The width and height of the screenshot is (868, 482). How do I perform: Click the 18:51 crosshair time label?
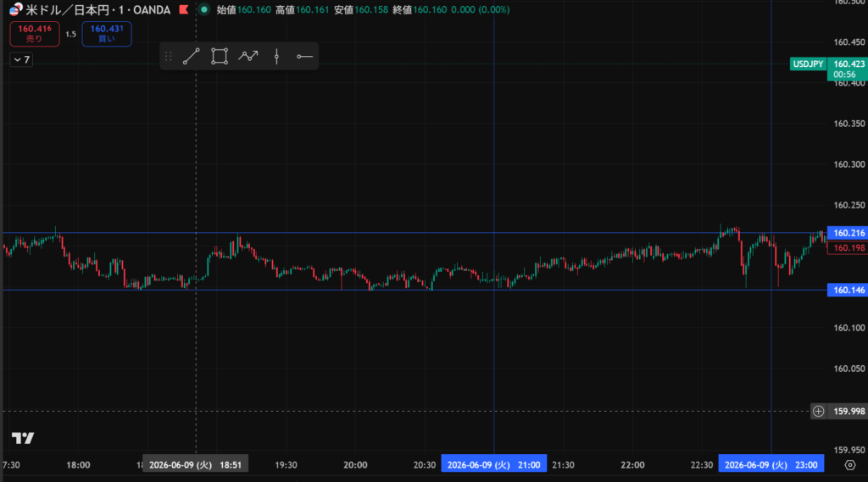(196, 465)
